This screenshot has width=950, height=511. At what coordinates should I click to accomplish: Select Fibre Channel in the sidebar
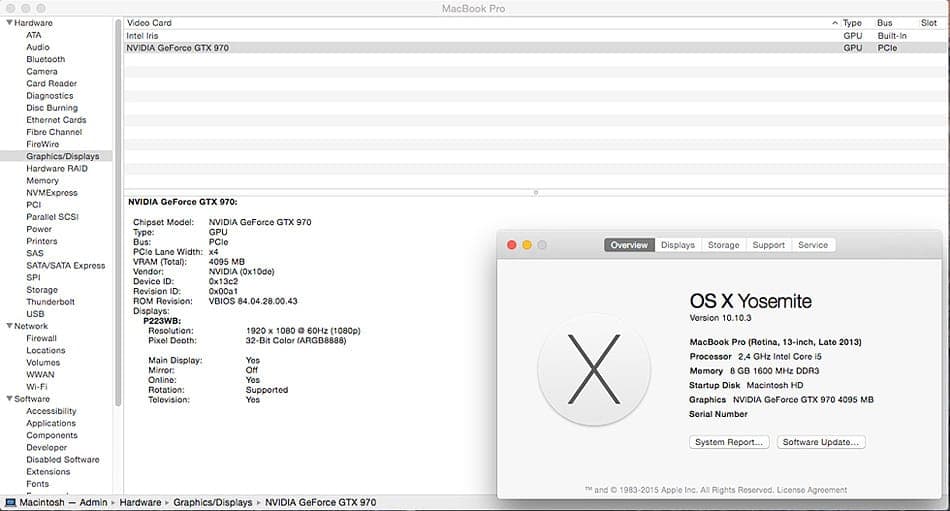click(x=54, y=132)
